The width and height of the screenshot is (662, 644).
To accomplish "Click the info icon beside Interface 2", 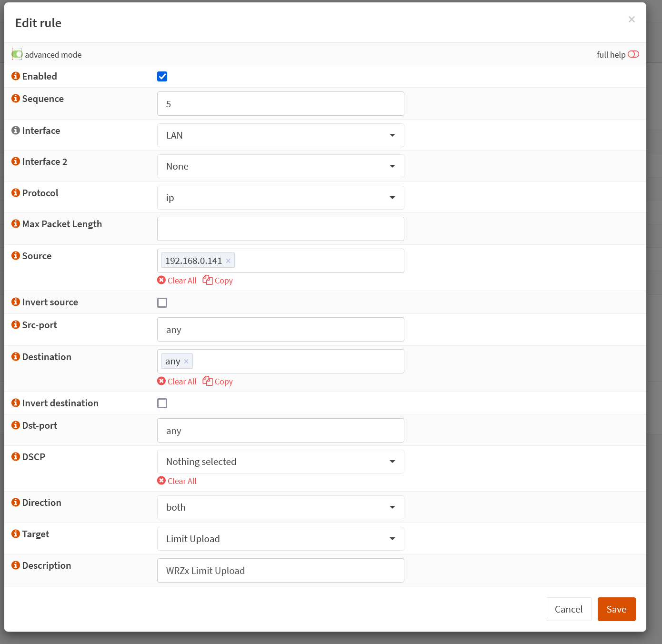I will click(16, 161).
